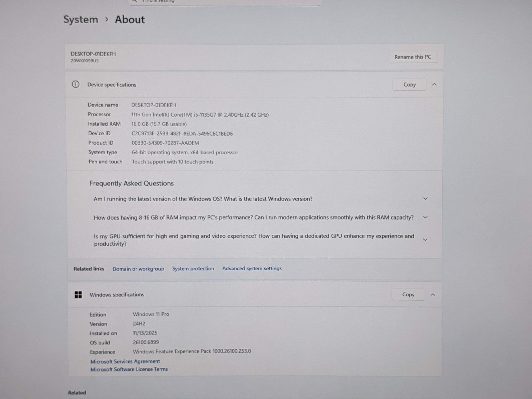
Task: Click the Device ID value text
Action: click(182, 134)
